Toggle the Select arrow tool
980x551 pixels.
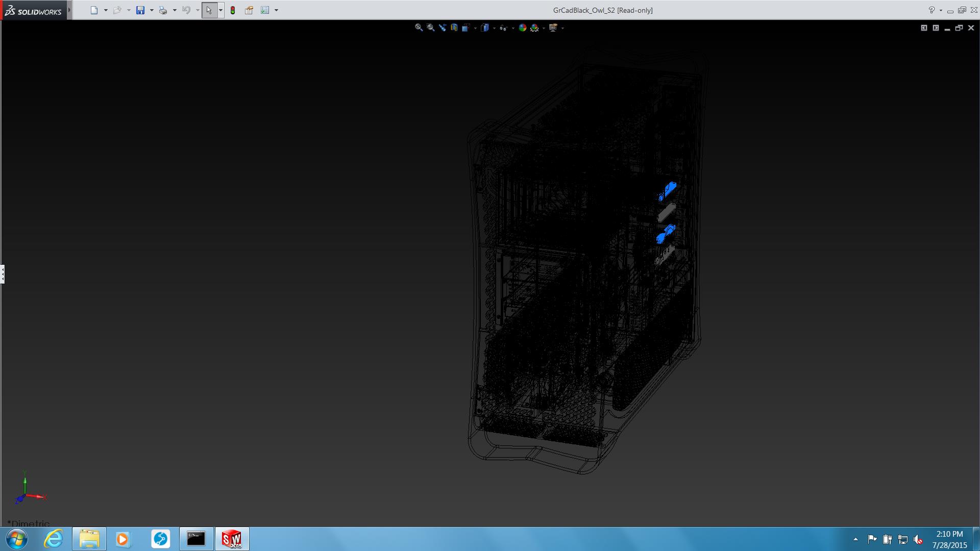[x=209, y=10]
